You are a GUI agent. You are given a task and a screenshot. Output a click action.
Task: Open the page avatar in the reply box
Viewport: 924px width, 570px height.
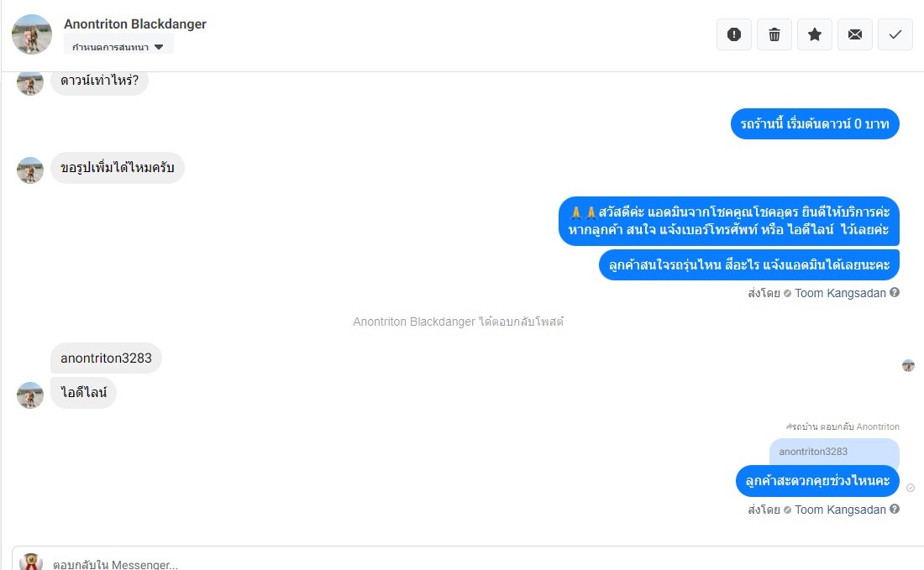click(x=30, y=562)
